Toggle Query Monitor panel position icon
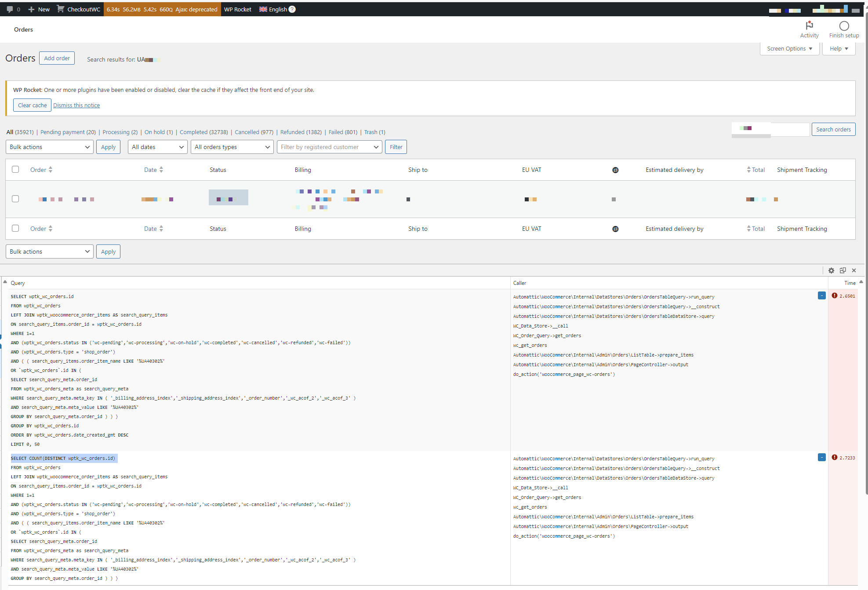868x590 pixels. pyautogui.click(x=843, y=270)
